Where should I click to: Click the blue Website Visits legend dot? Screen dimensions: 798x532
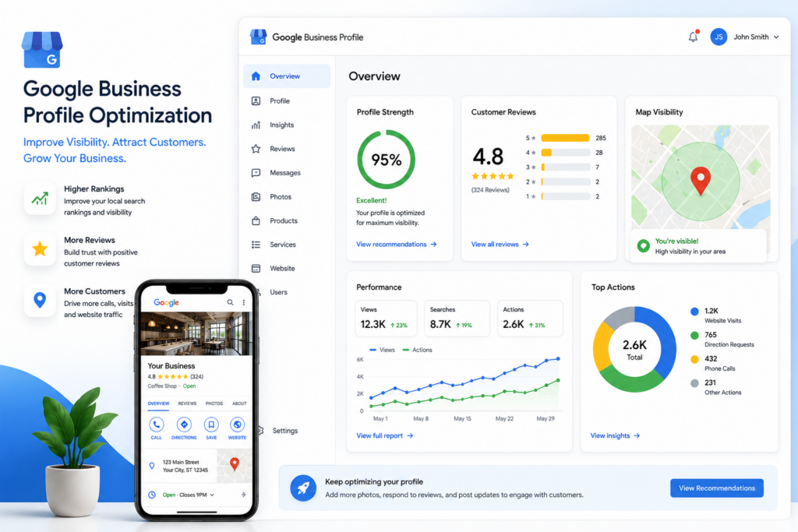(x=694, y=312)
